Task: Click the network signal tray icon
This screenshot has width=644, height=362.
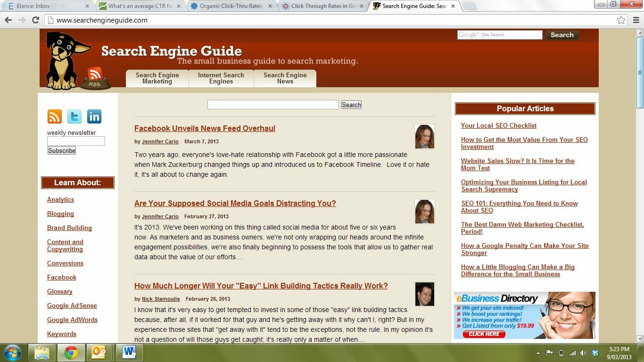Action: (x=572, y=353)
